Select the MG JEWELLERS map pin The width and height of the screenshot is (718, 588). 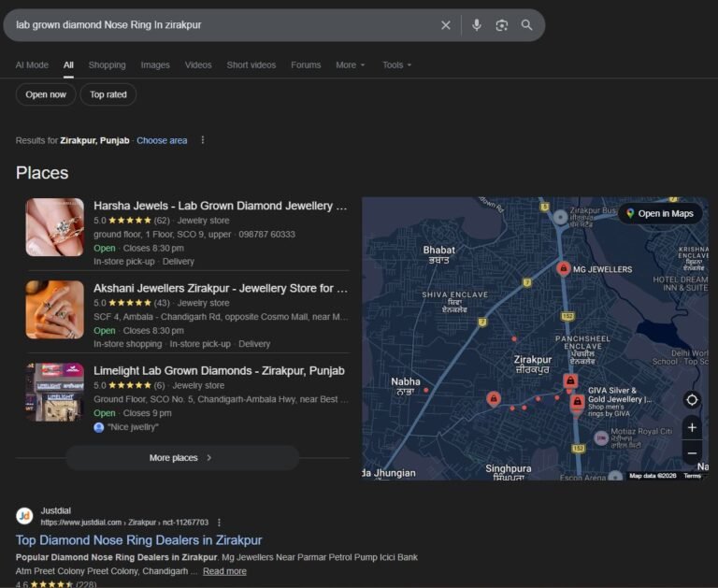[x=563, y=268]
